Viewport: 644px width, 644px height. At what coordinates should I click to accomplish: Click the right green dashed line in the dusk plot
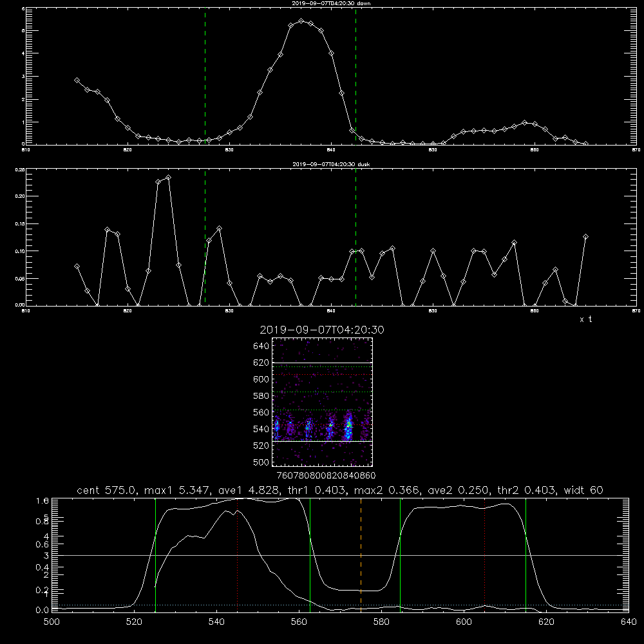355,237
